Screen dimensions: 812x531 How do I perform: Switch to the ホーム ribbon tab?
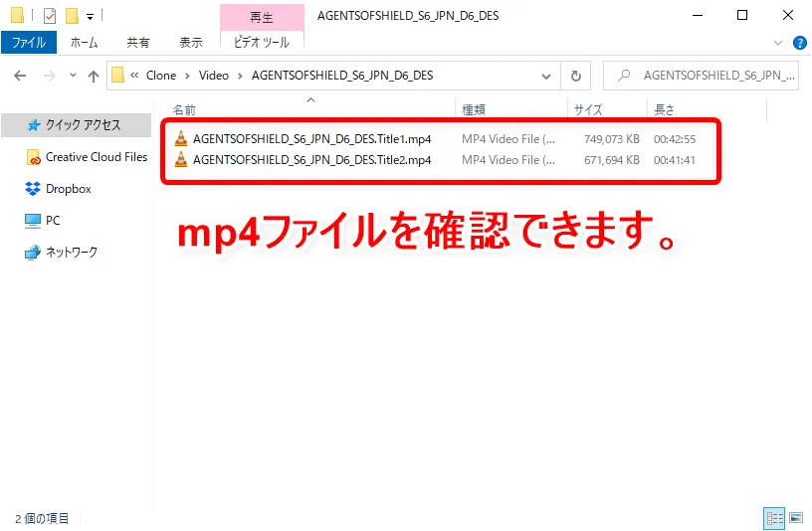coord(84,43)
